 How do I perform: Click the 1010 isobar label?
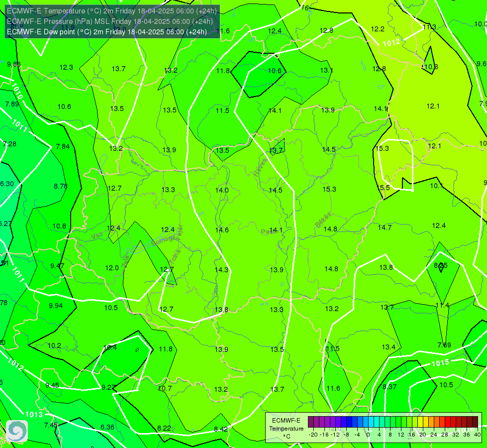pyautogui.click(x=18, y=91)
